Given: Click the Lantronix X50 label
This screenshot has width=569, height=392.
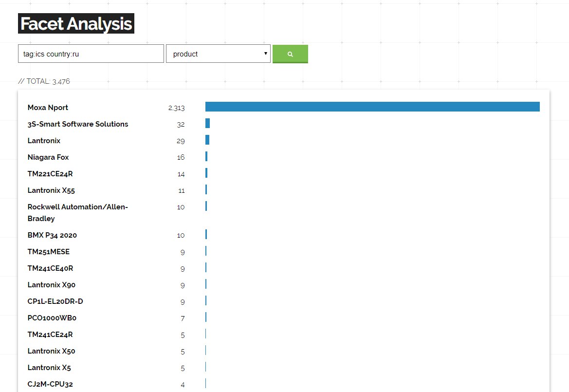Looking at the screenshot, I should coord(51,351).
